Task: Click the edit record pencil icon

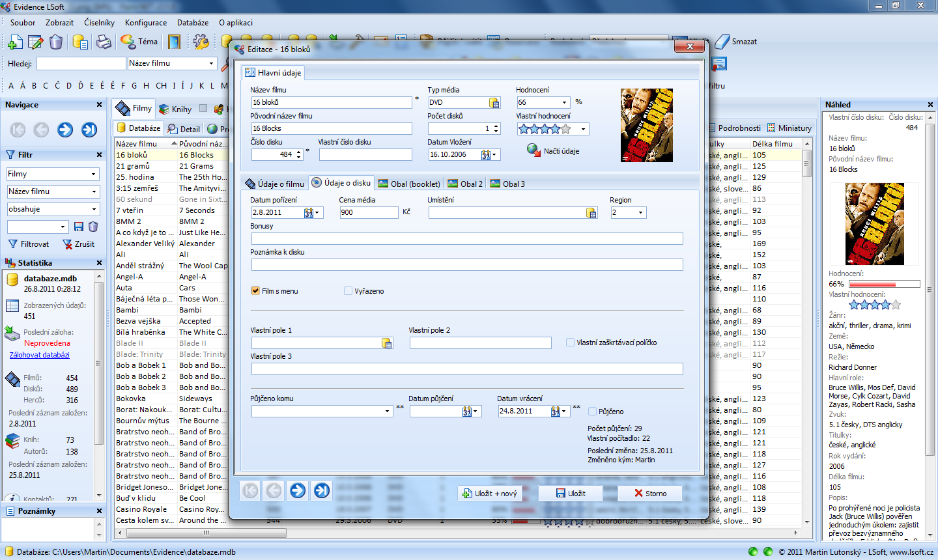Action: click(35, 42)
